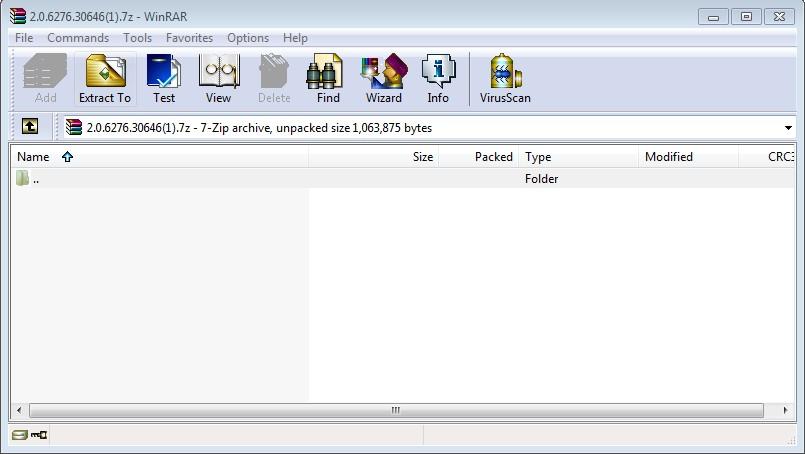Click the WinRAR books icon in address bar
Viewport: 805px width, 454px height.
[74, 127]
